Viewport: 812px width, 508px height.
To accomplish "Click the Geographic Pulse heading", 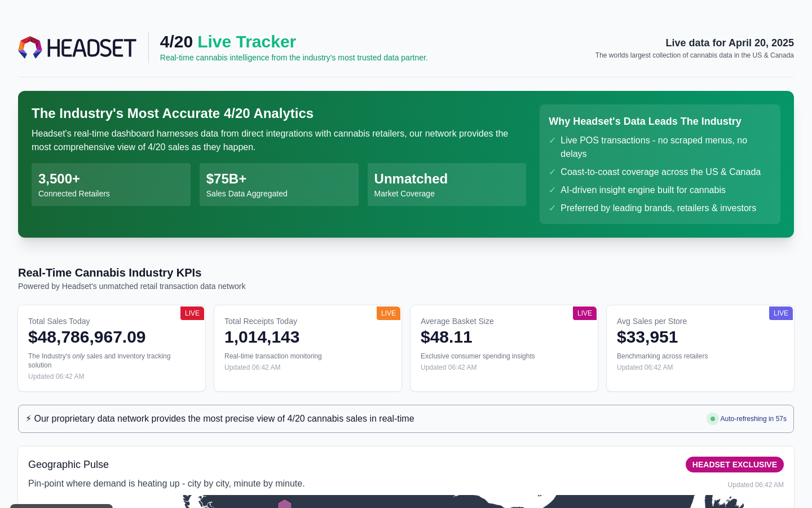I will coord(68,465).
